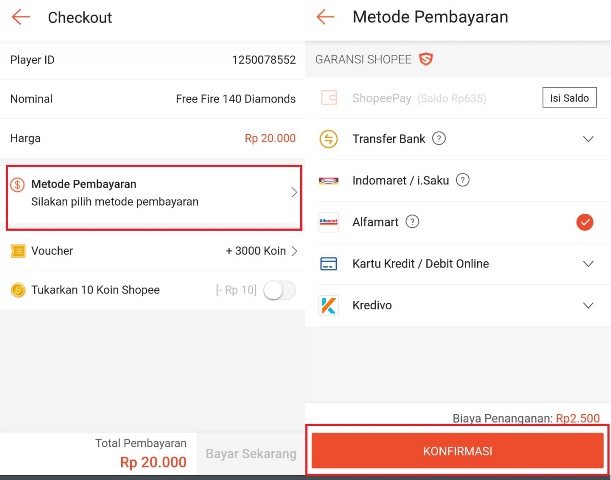Tap the ShopeePay wallet icon
This screenshot has width=611, height=480.
coord(329,98)
